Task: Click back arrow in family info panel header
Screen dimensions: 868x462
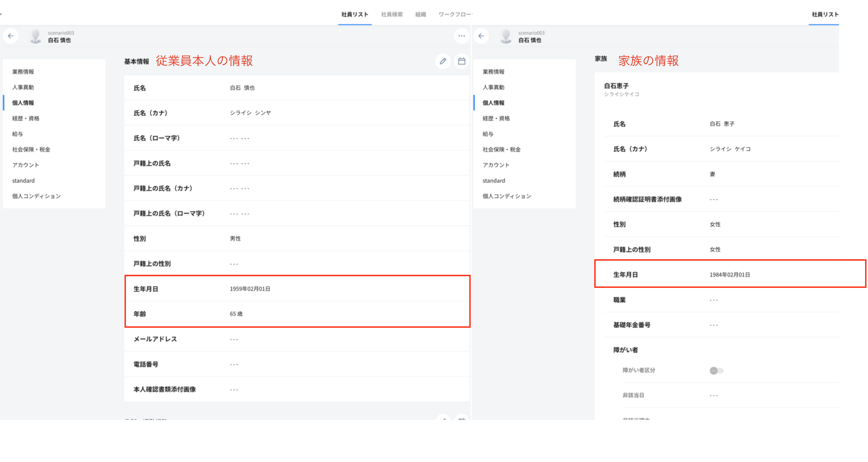Action: pos(481,36)
